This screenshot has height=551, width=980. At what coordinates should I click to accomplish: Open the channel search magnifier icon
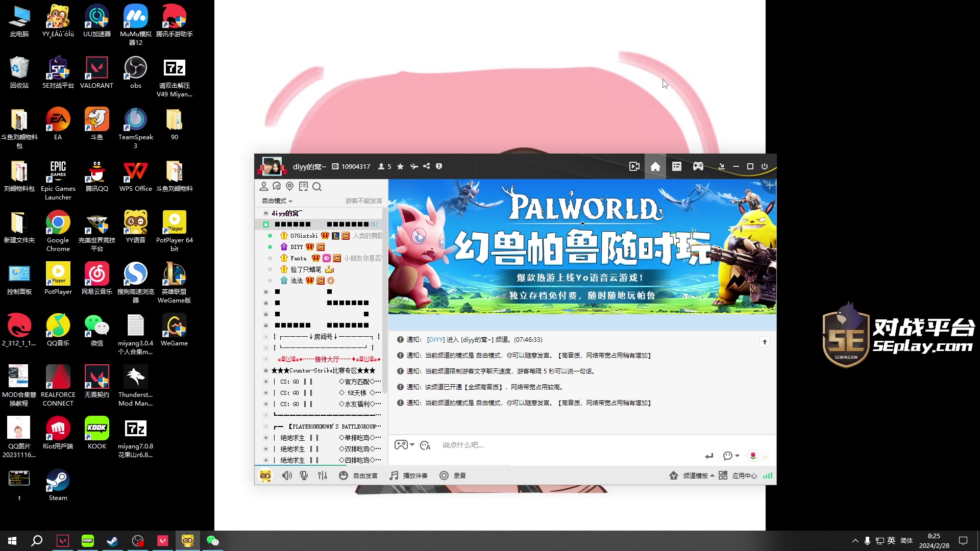tap(317, 187)
